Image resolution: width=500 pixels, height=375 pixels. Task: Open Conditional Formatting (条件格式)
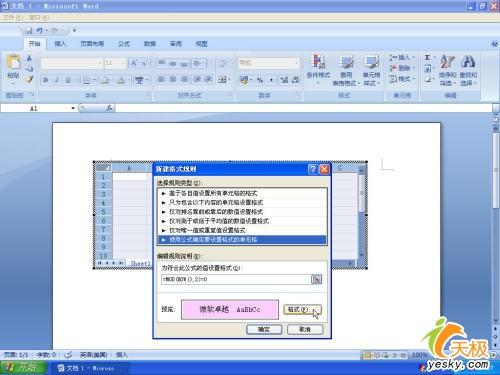point(318,69)
